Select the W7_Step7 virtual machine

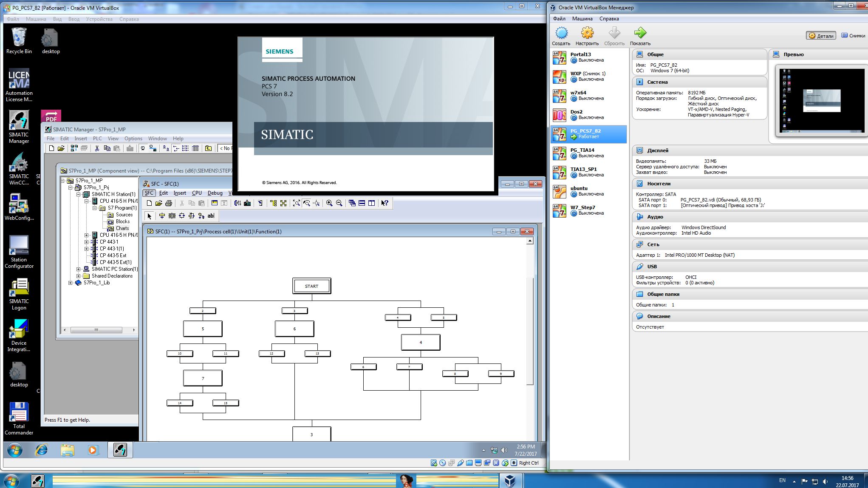click(x=589, y=210)
